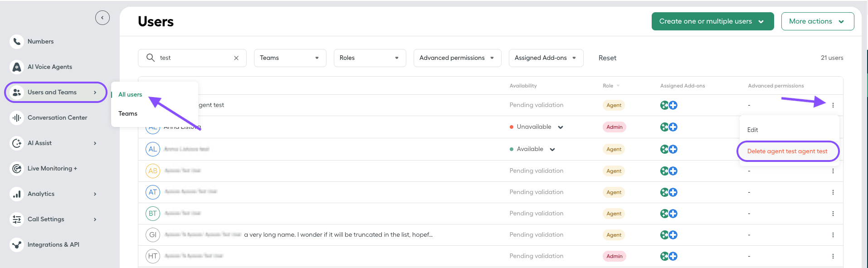The height and width of the screenshot is (268, 868).
Task: Collapse the sidebar with the back chevron
Action: pyautogui.click(x=102, y=18)
